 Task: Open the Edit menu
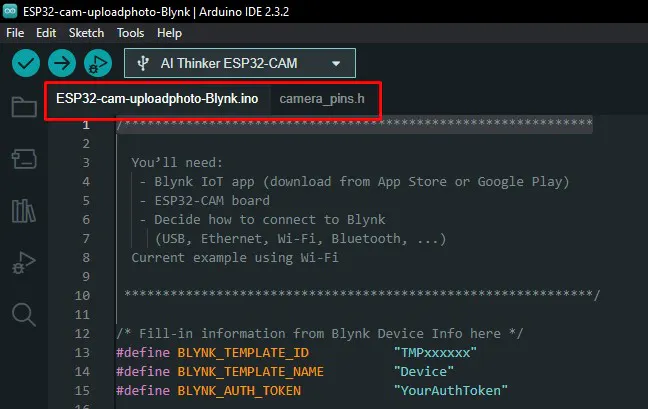click(x=46, y=33)
